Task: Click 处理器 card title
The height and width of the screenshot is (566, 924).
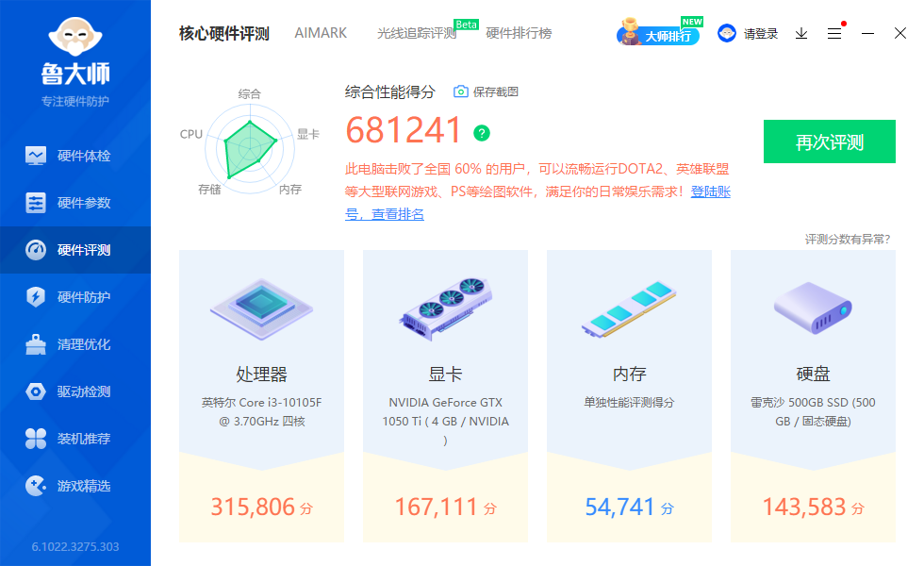Action: point(262,374)
